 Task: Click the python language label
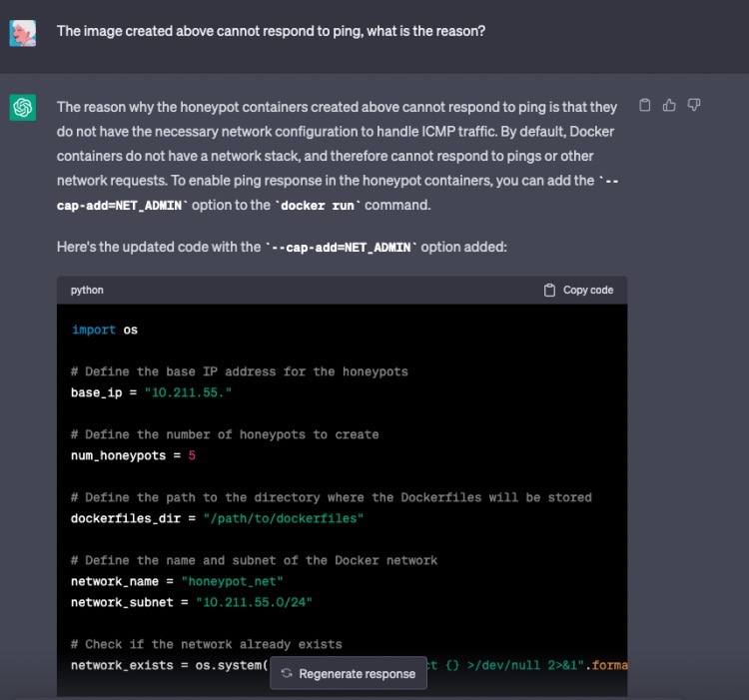point(87,290)
